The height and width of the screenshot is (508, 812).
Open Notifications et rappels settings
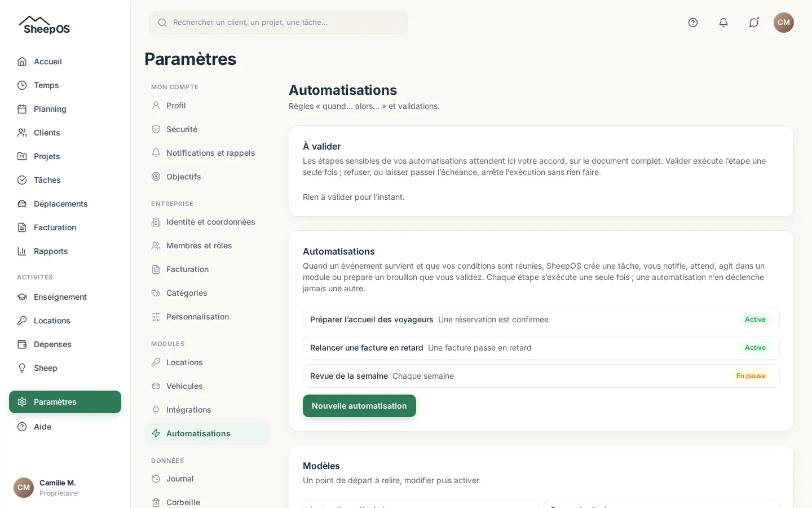click(x=208, y=153)
